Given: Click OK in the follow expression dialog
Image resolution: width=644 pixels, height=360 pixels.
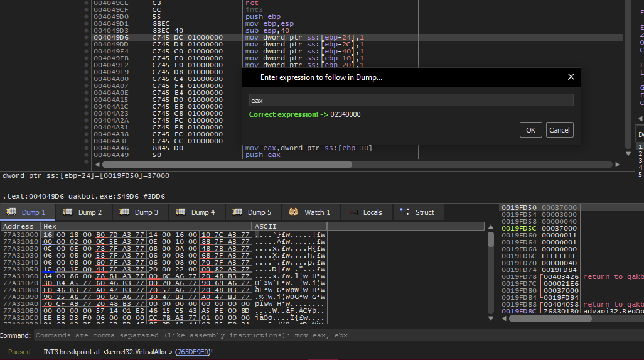Looking at the screenshot, I should [531, 130].
